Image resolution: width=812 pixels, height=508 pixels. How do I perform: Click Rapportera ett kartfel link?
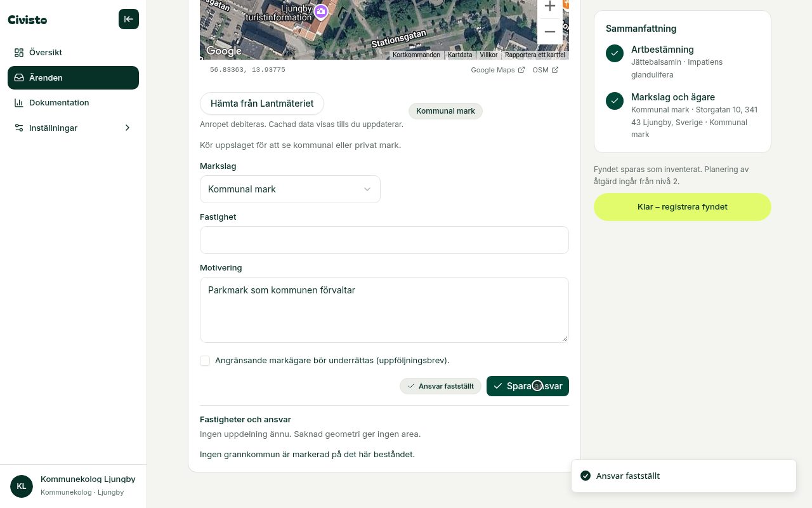pyautogui.click(x=535, y=55)
